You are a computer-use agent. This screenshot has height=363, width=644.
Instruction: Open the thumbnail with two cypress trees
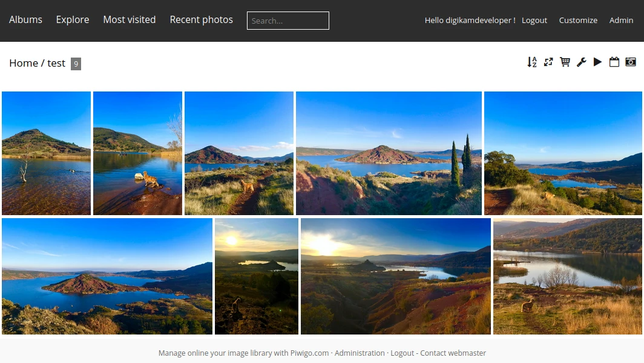(x=389, y=153)
